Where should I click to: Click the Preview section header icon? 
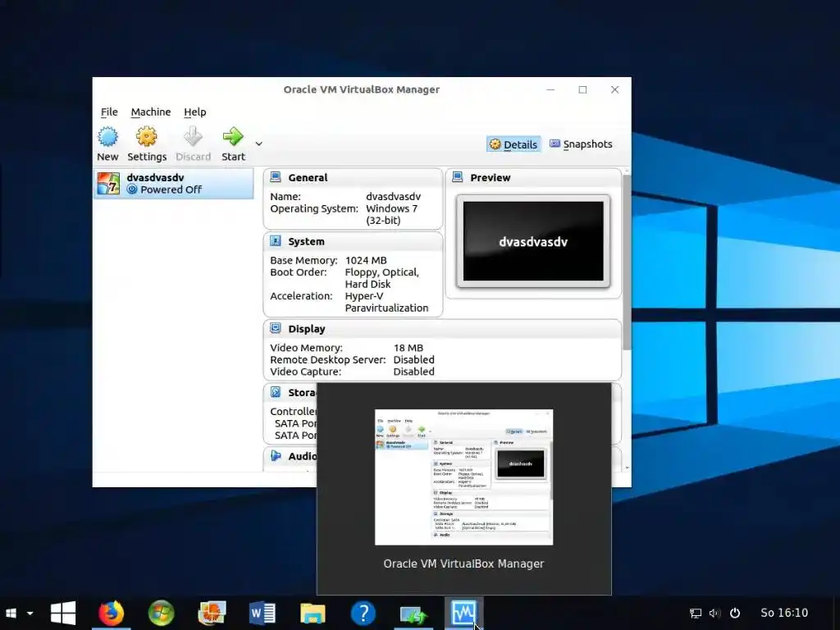458,177
